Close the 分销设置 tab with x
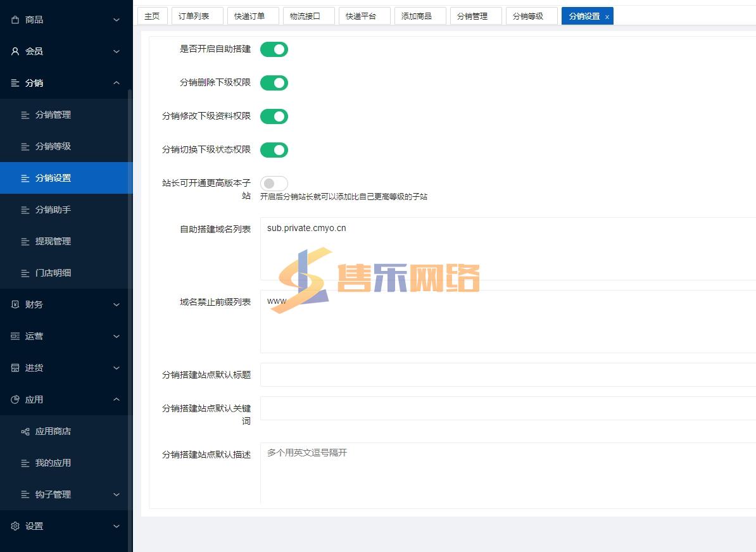 (607, 17)
